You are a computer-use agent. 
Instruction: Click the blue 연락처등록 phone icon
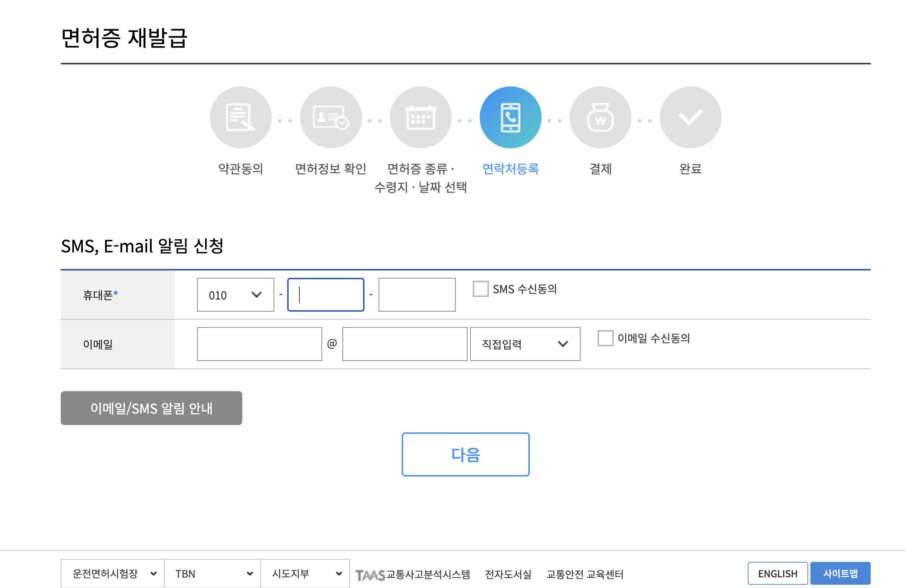510,117
